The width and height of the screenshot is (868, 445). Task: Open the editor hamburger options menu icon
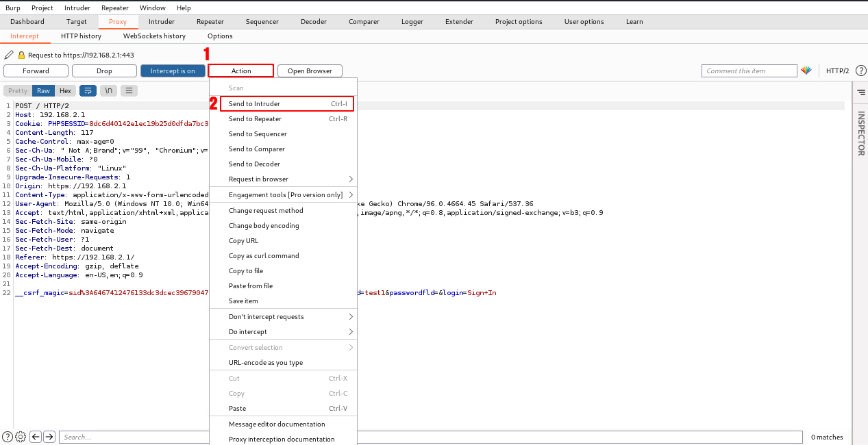point(129,90)
